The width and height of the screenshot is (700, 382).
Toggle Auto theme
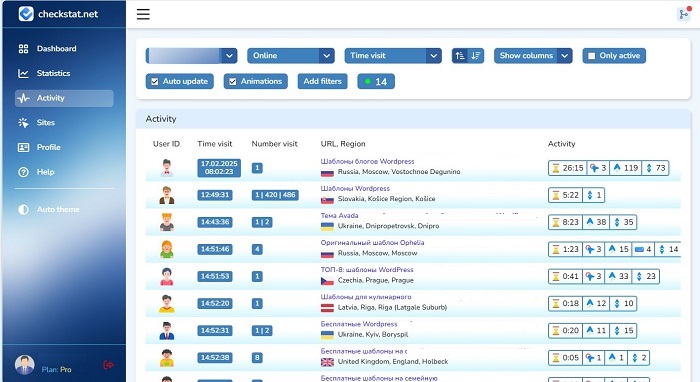click(x=64, y=209)
